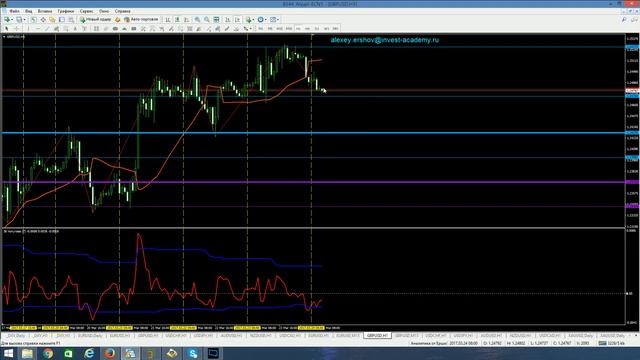Screen dimensions: 640x360
Task: Select the thick purple horizontal level line
Action: click(x=313, y=182)
